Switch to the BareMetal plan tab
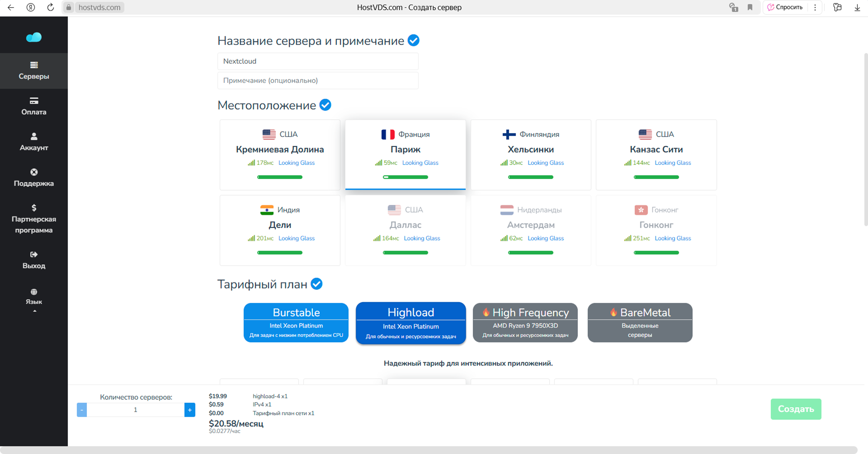The image size is (868, 454). pyautogui.click(x=640, y=322)
